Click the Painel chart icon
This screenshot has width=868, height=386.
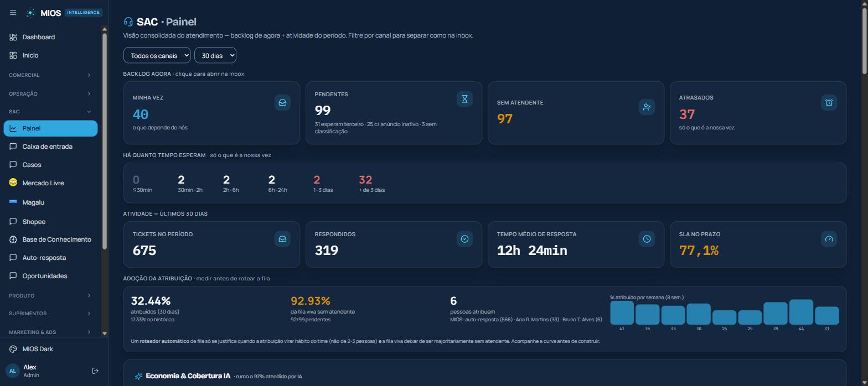(13, 128)
